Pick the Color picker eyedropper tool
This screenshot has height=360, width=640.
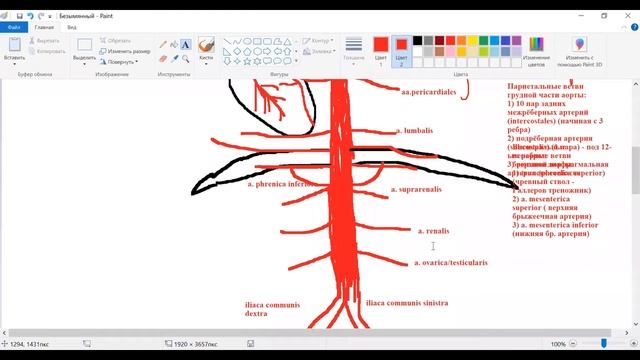coord(174,59)
